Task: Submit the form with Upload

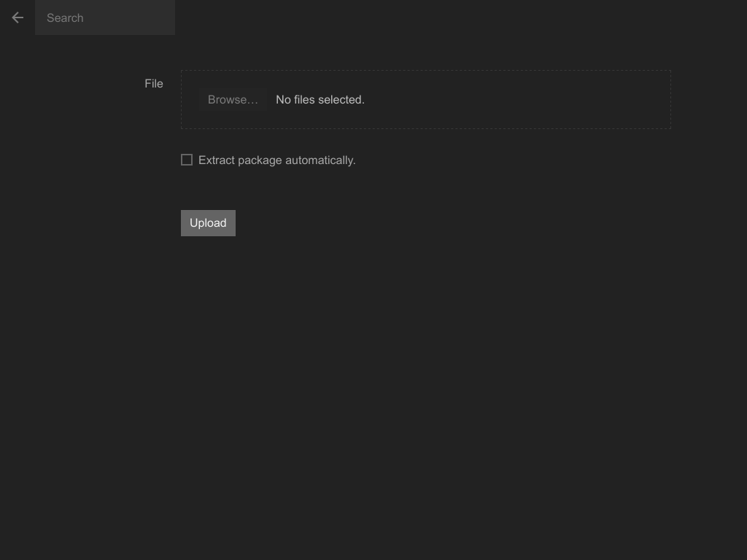Action: [208, 223]
